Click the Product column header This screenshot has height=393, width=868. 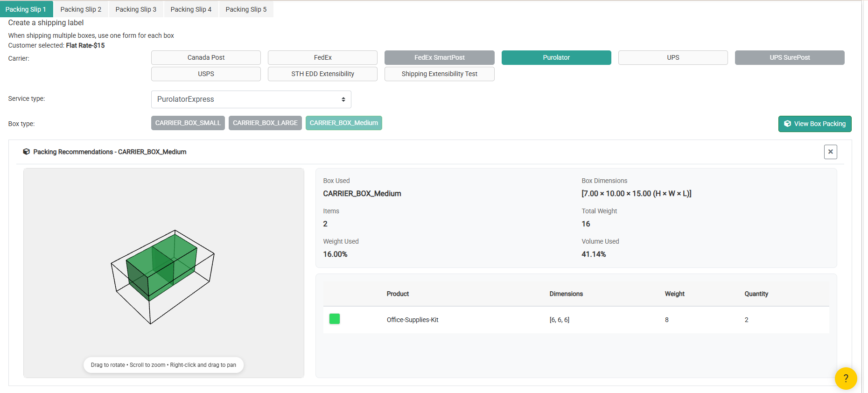click(x=398, y=294)
